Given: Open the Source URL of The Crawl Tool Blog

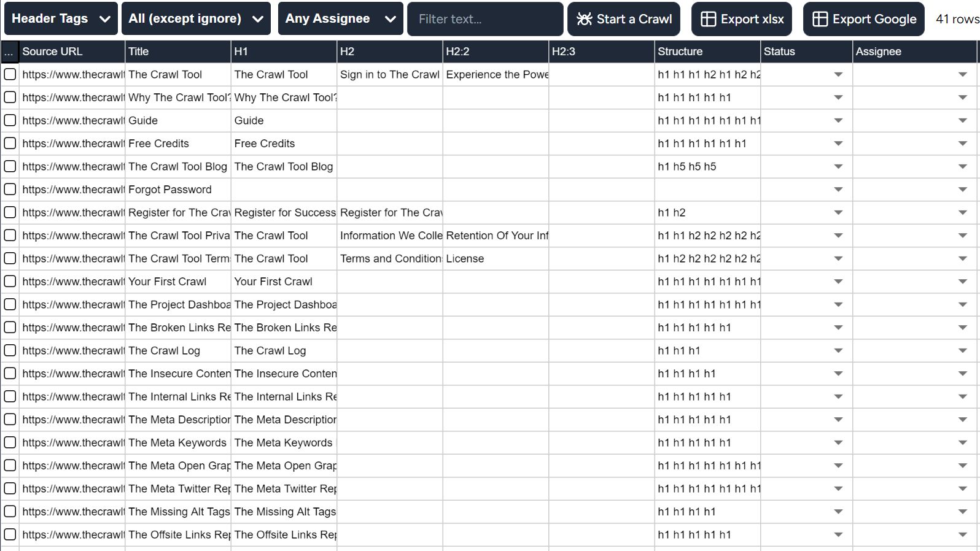Looking at the screenshot, I should pyautogui.click(x=72, y=166).
